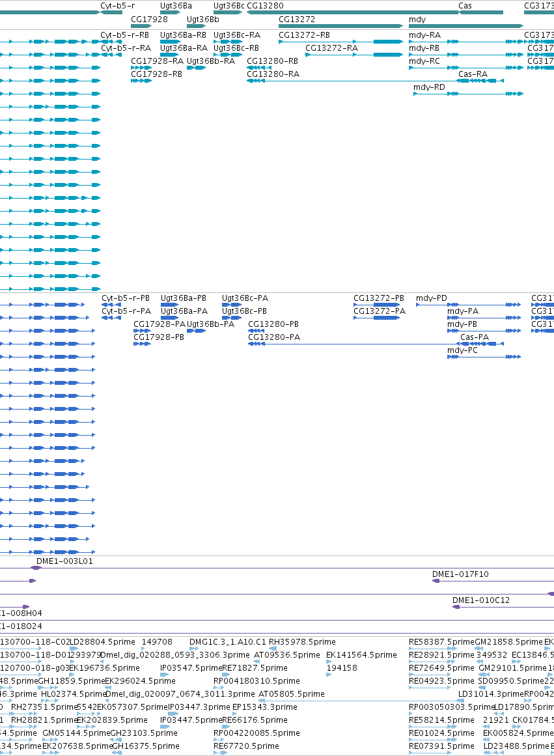Click EST LD28804.5prime

pos(103,642)
